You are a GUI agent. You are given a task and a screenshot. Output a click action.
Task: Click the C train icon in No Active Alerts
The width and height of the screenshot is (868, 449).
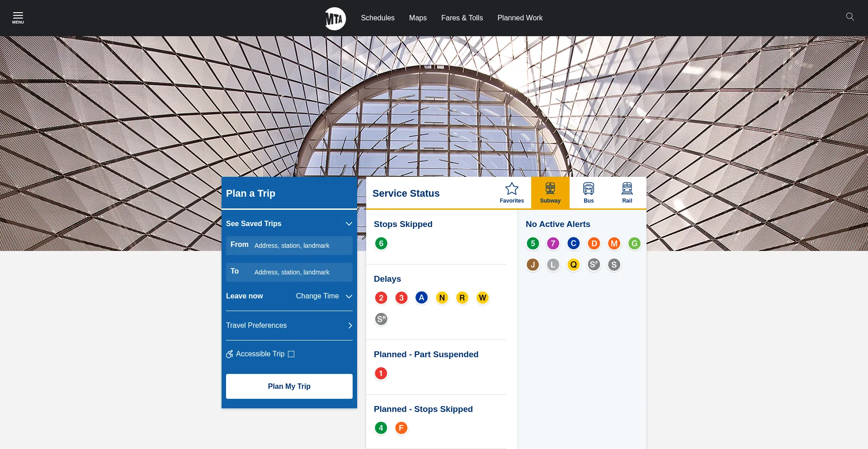pos(574,244)
